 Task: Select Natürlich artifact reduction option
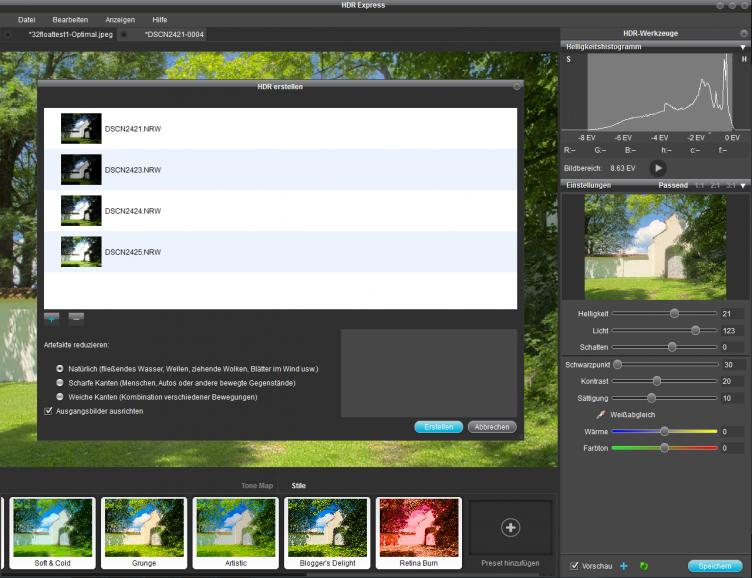pyautogui.click(x=59, y=369)
